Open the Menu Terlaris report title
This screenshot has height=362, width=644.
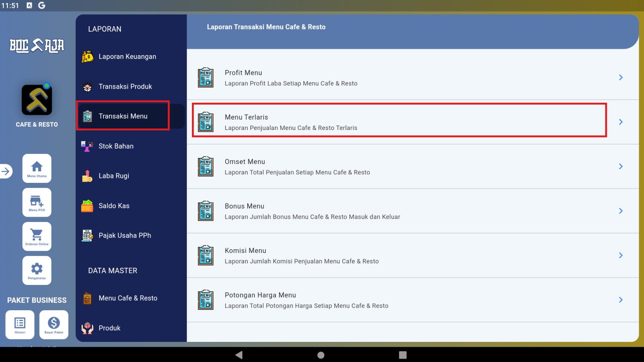point(246,117)
